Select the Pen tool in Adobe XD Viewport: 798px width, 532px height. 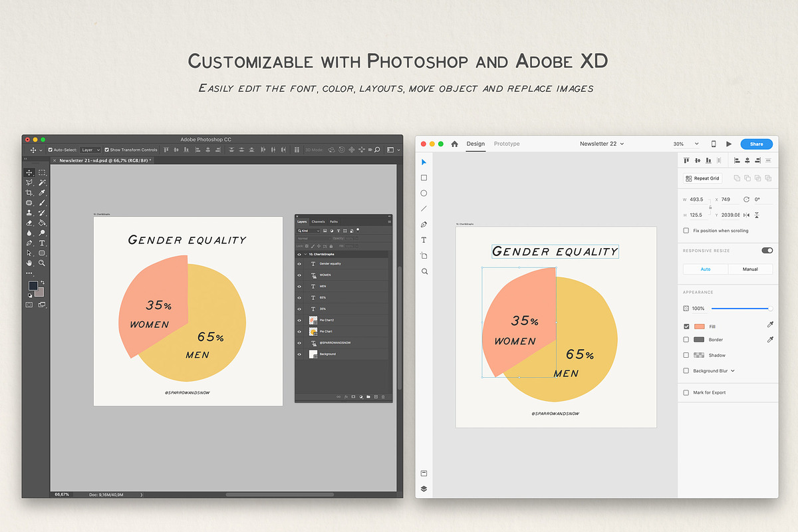[x=424, y=224]
